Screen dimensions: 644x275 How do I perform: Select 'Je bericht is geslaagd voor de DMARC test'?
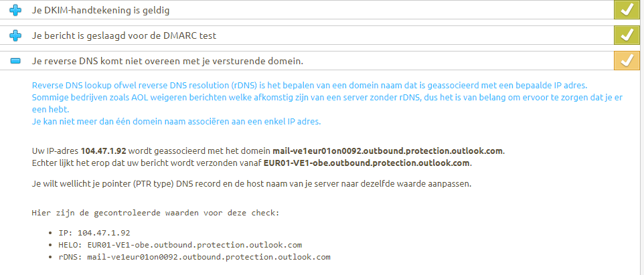coord(133,35)
